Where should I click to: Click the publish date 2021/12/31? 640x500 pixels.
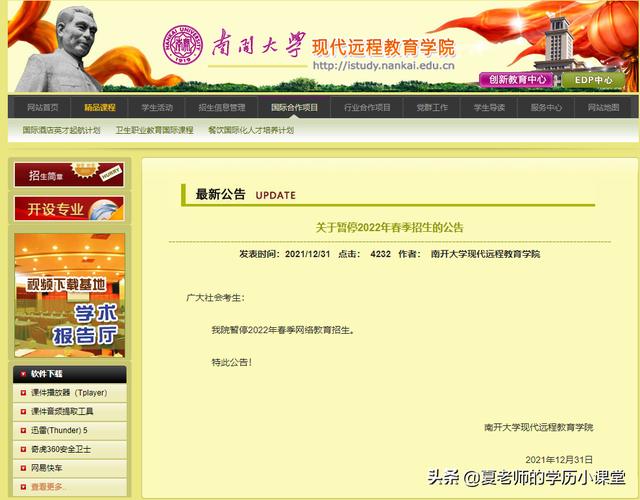coord(307,254)
